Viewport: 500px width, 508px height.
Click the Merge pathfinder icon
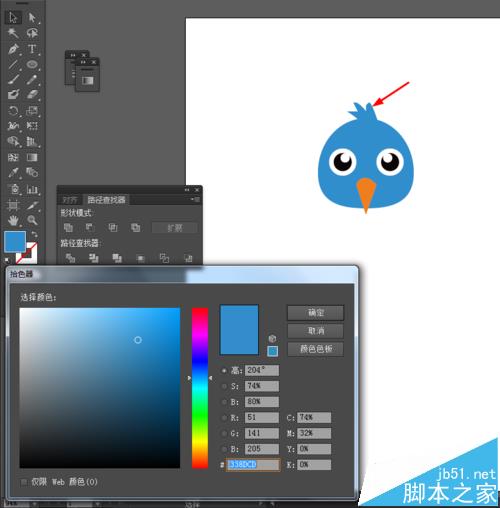coord(117,258)
